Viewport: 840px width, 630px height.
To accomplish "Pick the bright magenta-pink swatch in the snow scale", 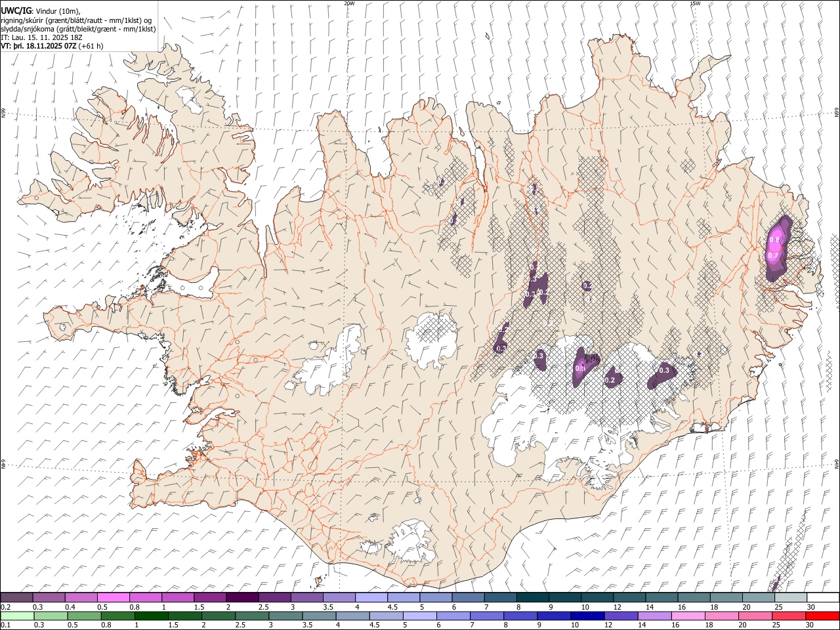I will tap(113, 597).
